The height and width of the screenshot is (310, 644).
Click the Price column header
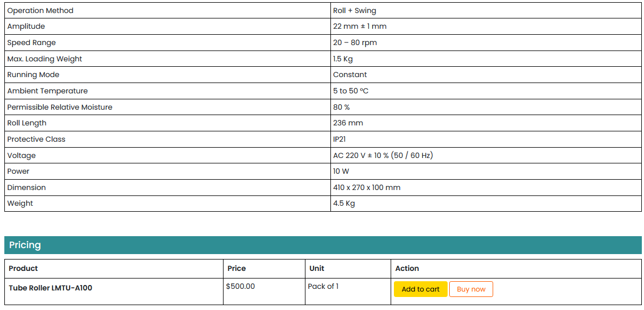tap(237, 268)
